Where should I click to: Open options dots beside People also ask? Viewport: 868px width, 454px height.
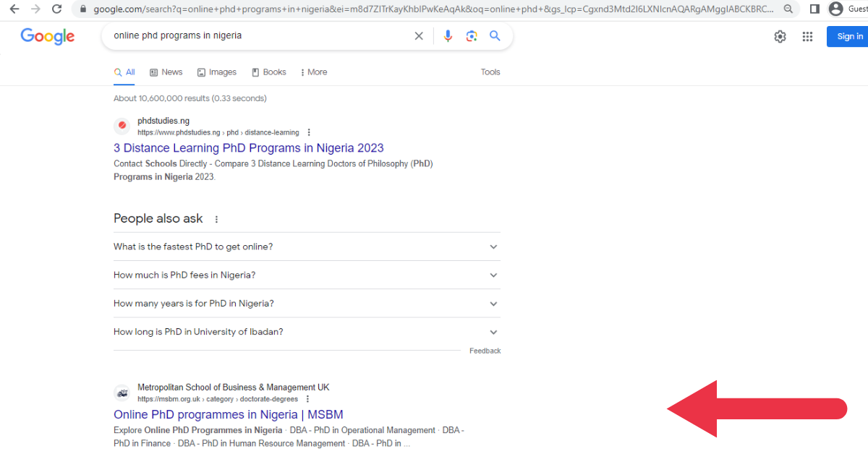(216, 219)
